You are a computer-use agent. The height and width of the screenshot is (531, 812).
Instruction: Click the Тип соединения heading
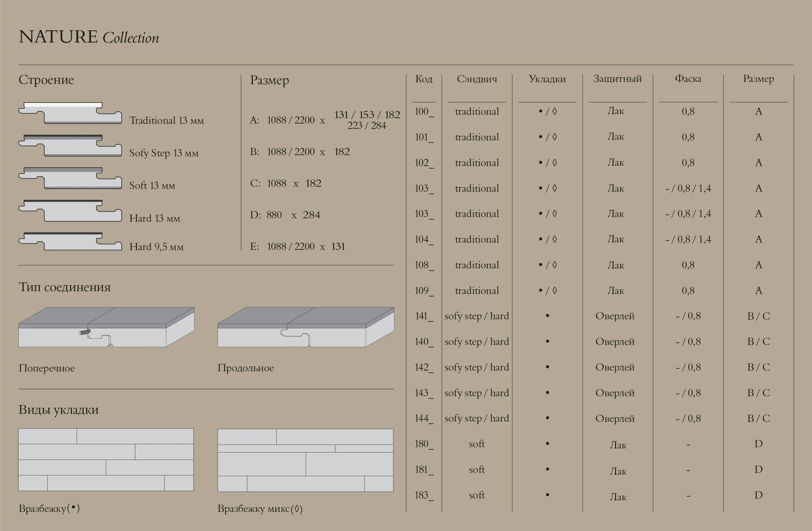tap(64, 287)
